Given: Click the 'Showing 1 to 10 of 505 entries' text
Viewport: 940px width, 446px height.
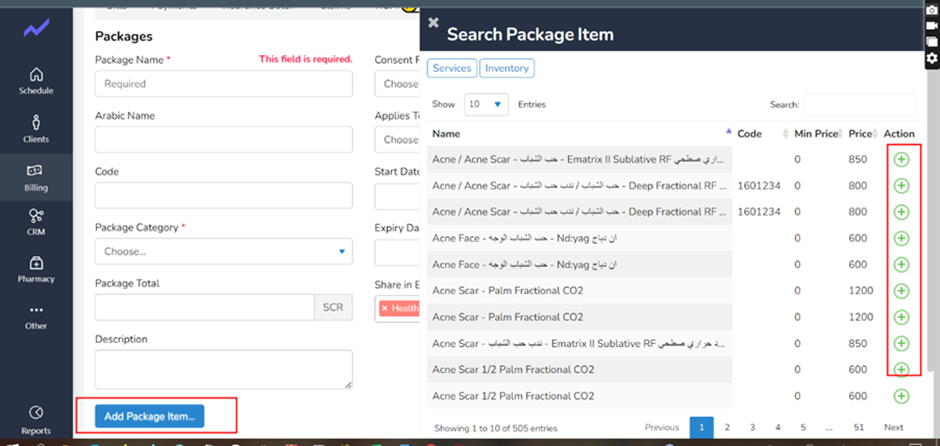Looking at the screenshot, I should coord(496,428).
